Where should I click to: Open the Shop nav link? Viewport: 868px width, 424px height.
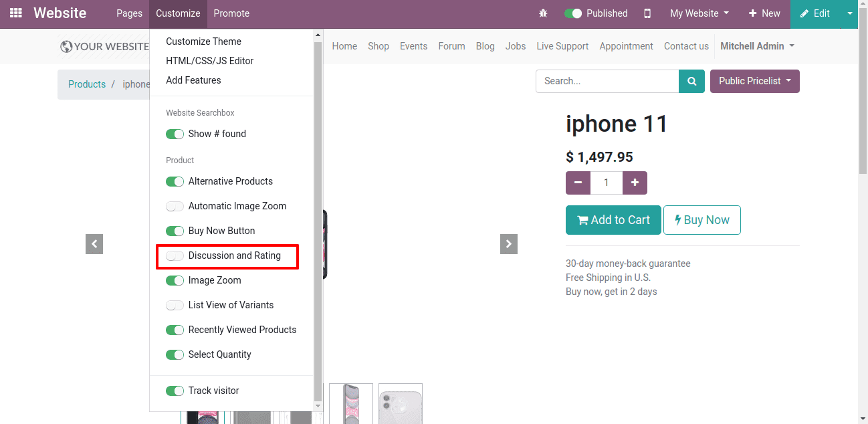coord(378,46)
